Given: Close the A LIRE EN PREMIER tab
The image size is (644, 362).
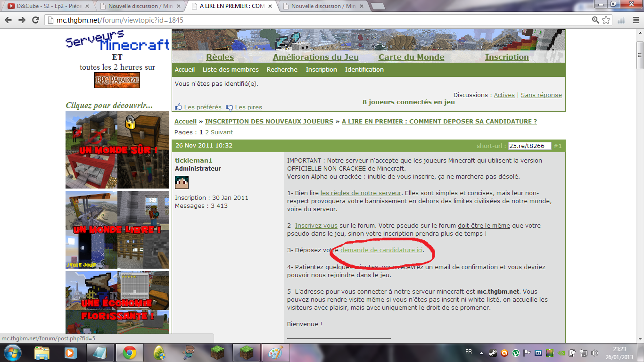Looking at the screenshot, I should point(271,6).
